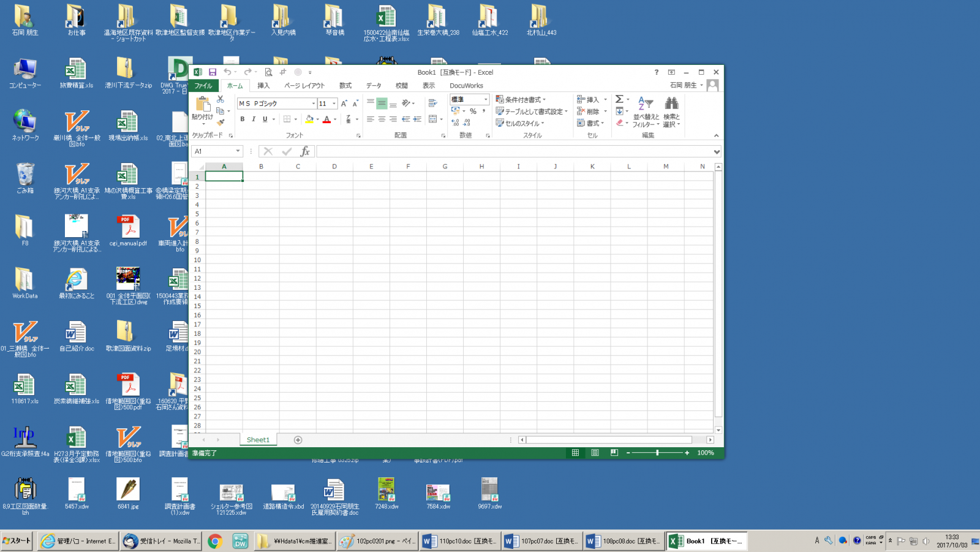
Task: Switch to the データ tab
Action: tap(374, 86)
